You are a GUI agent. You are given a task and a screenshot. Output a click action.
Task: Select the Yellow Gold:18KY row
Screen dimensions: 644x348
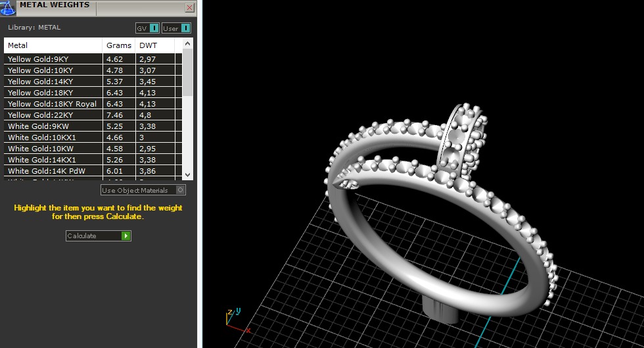click(93, 93)
